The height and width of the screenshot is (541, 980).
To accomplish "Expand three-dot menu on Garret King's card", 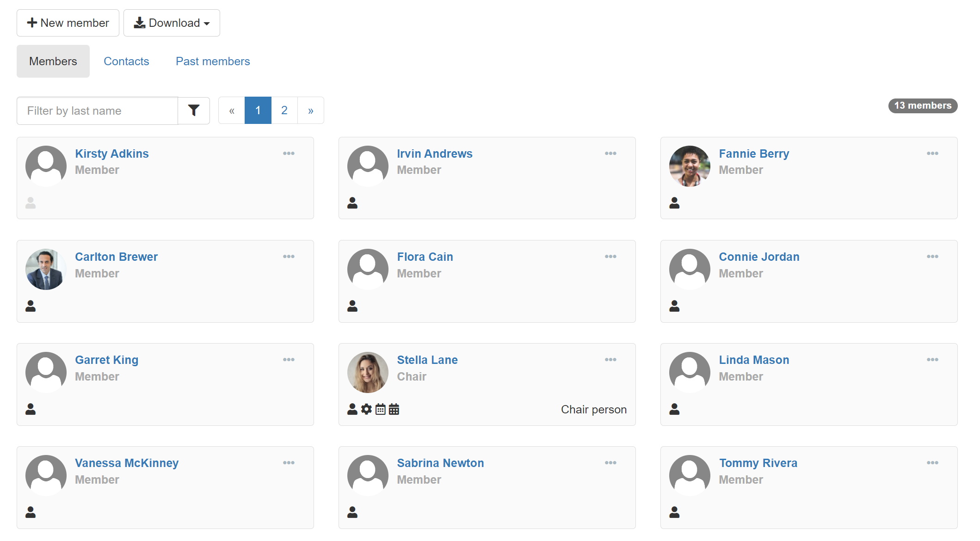I will point(289,360).
